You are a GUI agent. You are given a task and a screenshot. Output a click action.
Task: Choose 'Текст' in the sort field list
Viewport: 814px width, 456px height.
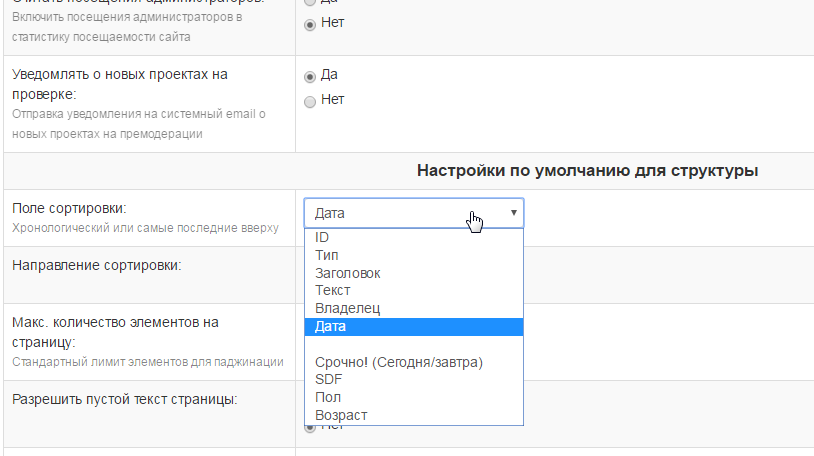coord(414,290)
